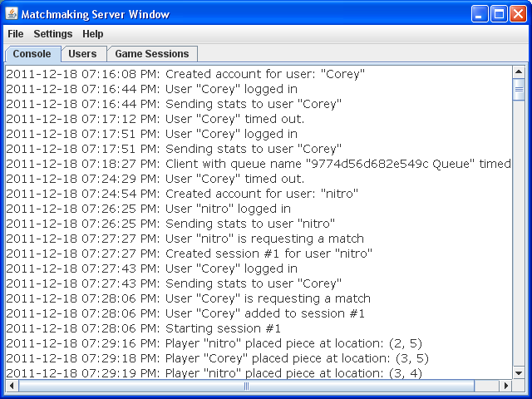Viewport: 532px width, 399px height.
Task: Open the Help menu
Action: tap(93, 34)
